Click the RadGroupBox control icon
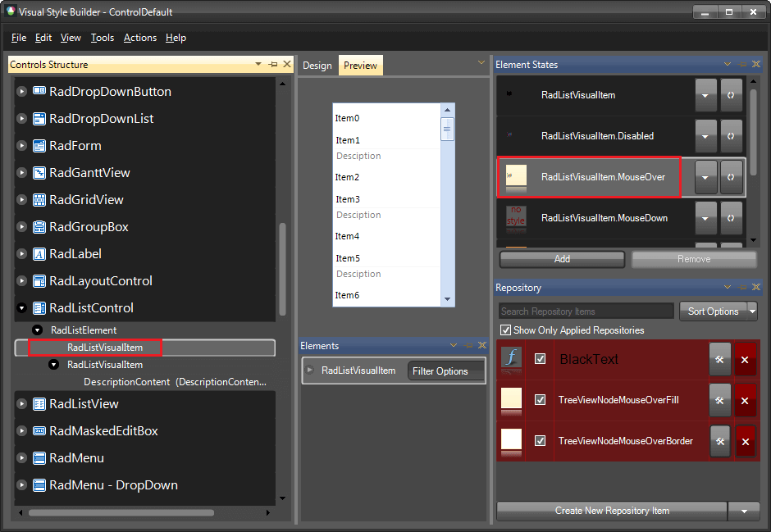Screen dimensions: 771x532 [39, 226]
